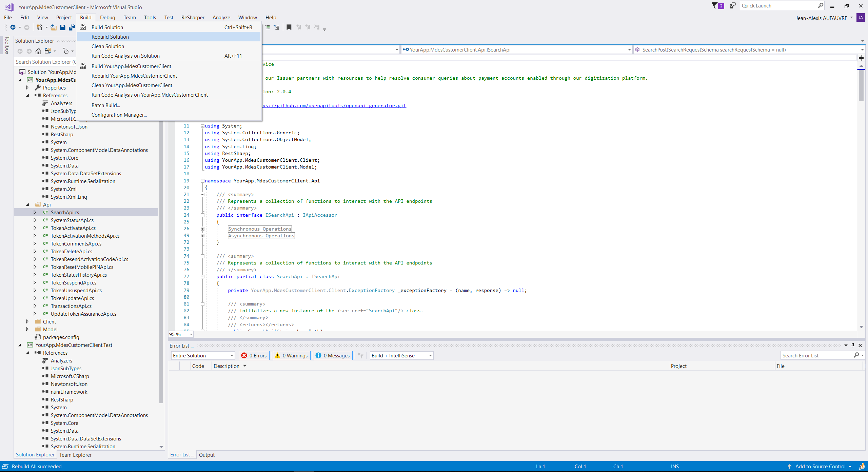Click the Save disk icon
Screen dimensions: 868x472
click(x=62, y=27)
